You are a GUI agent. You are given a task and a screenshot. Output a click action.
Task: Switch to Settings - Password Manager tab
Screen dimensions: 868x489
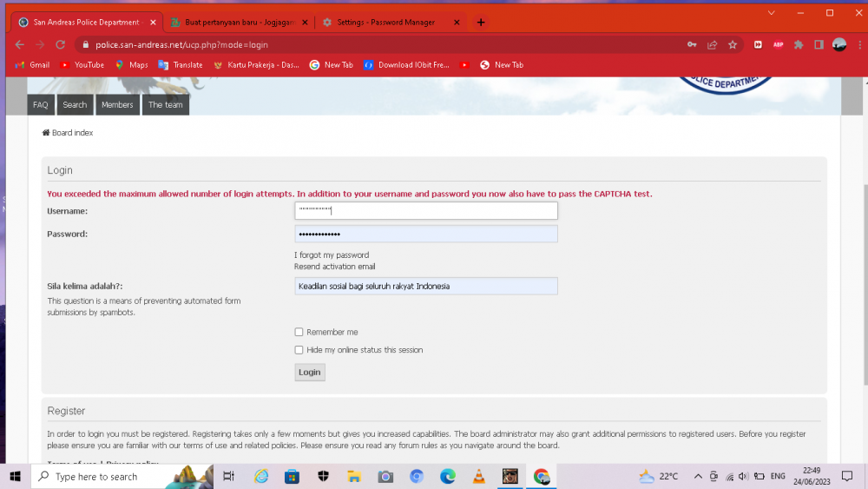click(391, 23)
